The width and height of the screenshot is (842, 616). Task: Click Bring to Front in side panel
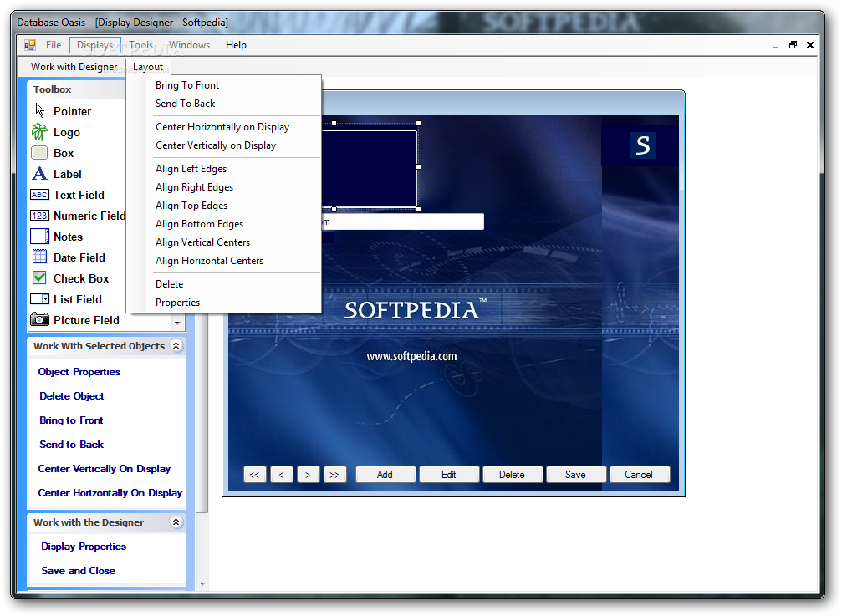coord(71,420)
